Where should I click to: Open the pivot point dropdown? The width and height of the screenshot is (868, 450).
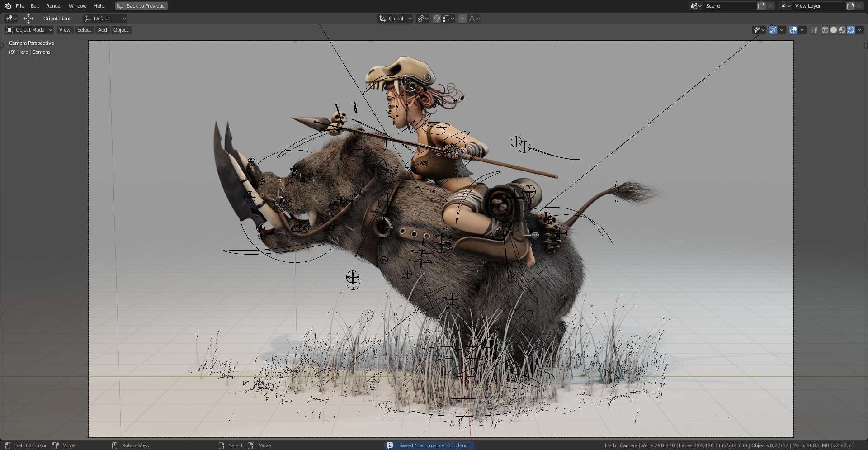[x=423, y=19]
